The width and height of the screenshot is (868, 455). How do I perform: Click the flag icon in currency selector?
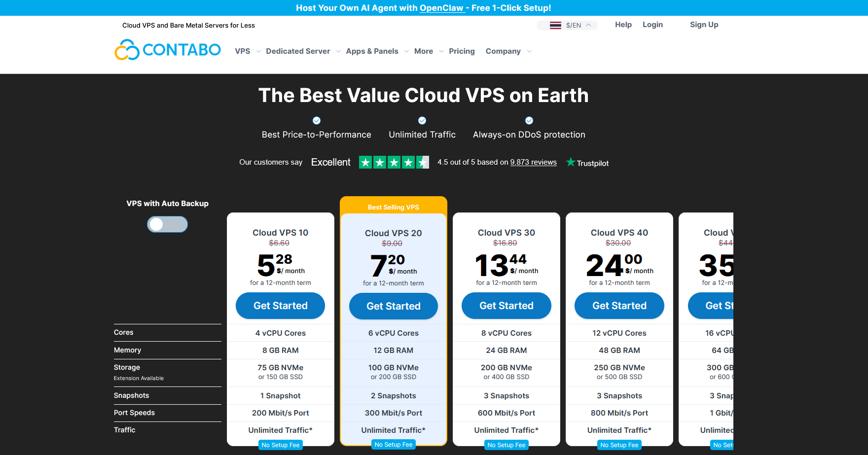click(555, 25)
